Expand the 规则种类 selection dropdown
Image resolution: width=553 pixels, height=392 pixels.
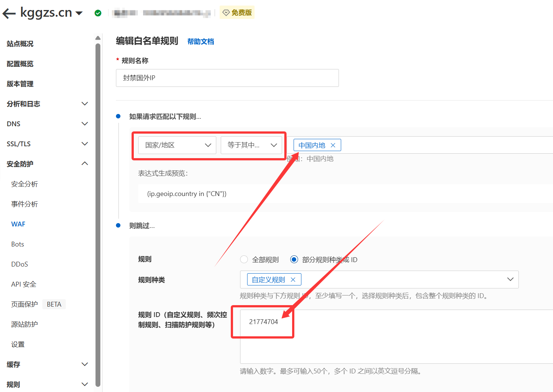510,280
